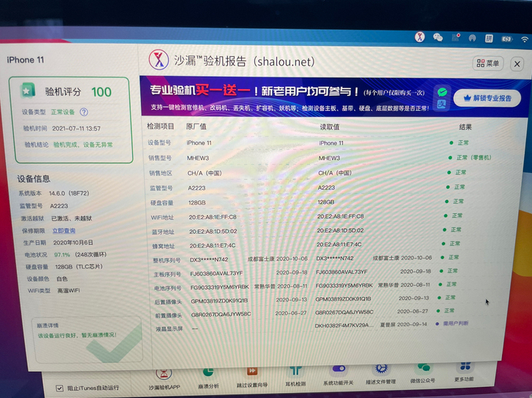Select 主板序列号 FJ603860AVAL73YF factory value
Screen dimensions: 532x398
click(x=216, y=273)
